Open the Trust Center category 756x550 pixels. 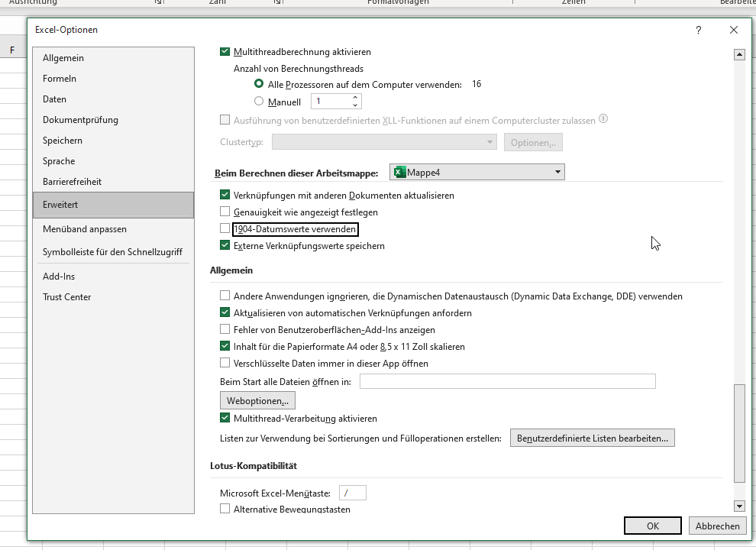113,297
